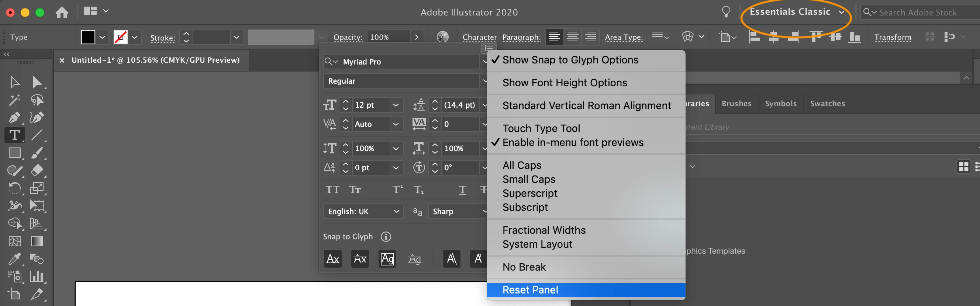Viewport: 980px width, 306px height.
Task: Open the English: UK language dropdown
Action: [363, 211]
